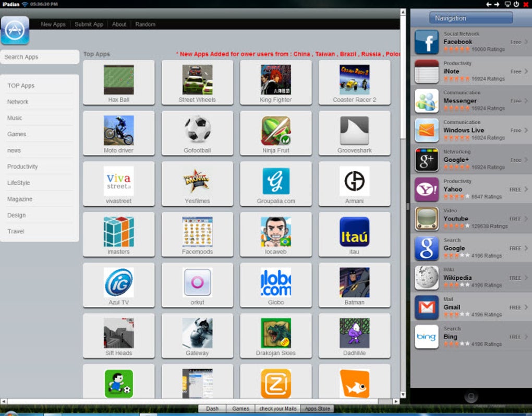Viewport: 532px width, 416px height.
Task: Open iNote notepad in Navigation panel
Action: pos(471,72)
